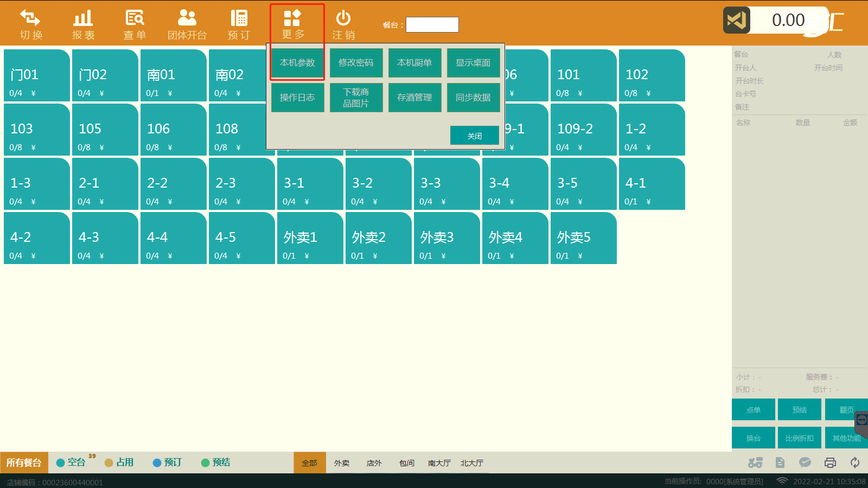Viewport: 868px width, 488px height.
Task: Select table 门01
Action: 37,75
